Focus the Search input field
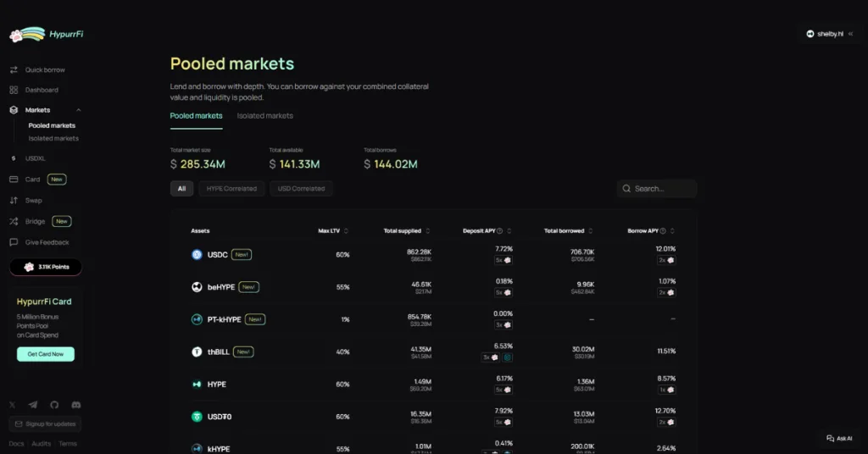 [x=661, y=189]
